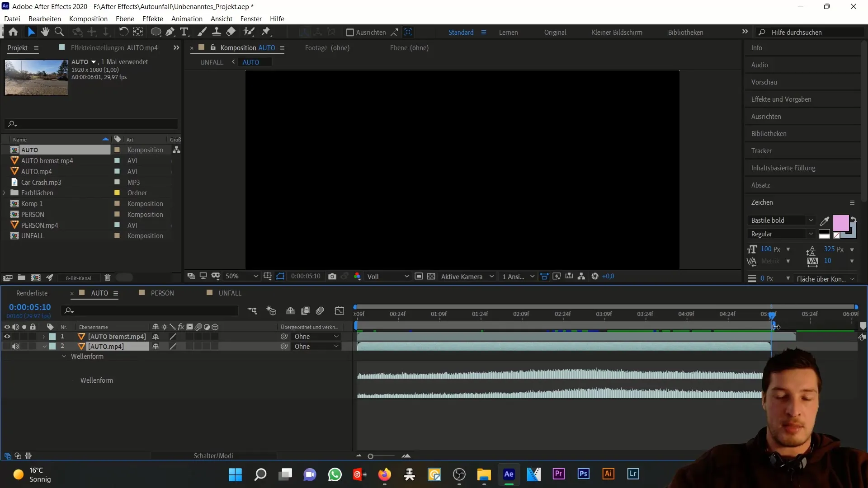The height and width of the screenshot is (488, 868).
Task: Toggle transparency grid in viewer
Action: 431,277
